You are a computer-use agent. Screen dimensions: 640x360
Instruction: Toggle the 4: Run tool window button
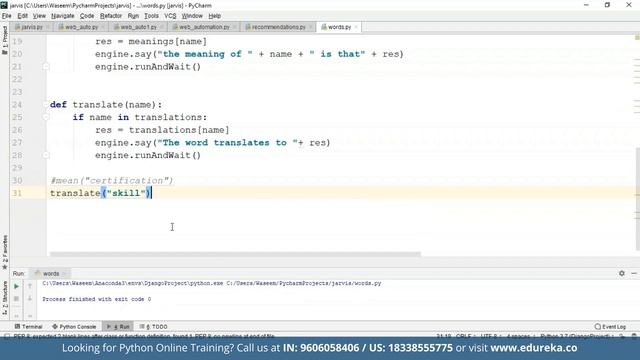(118, 327)
